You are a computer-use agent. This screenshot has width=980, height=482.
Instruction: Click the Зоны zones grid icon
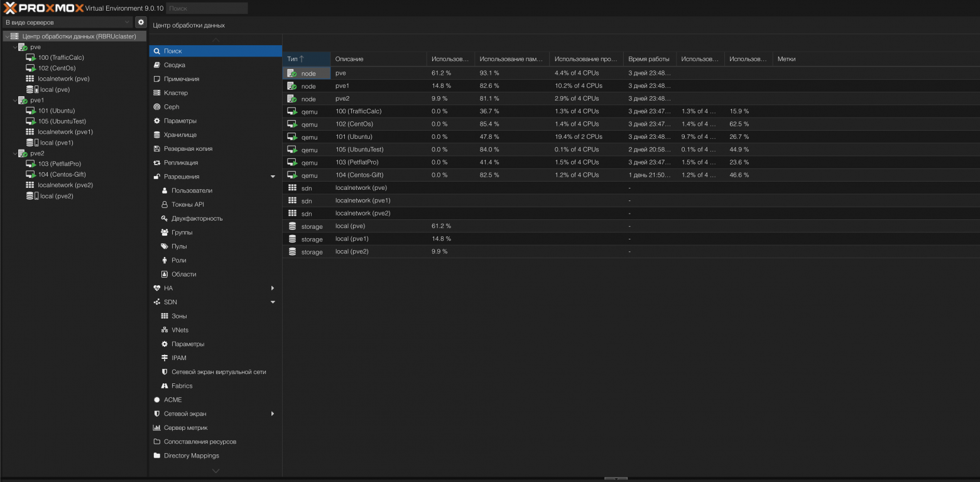pos(165,316)
